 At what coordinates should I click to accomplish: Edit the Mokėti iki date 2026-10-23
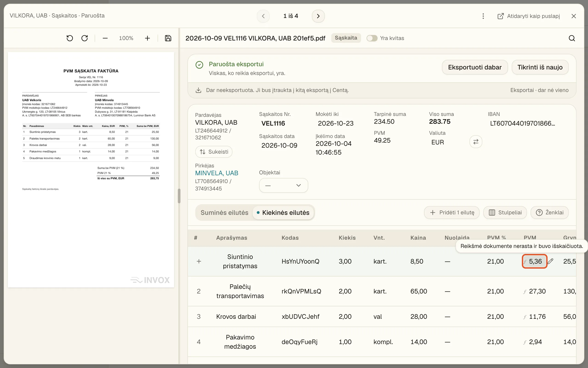coord(336,124)
